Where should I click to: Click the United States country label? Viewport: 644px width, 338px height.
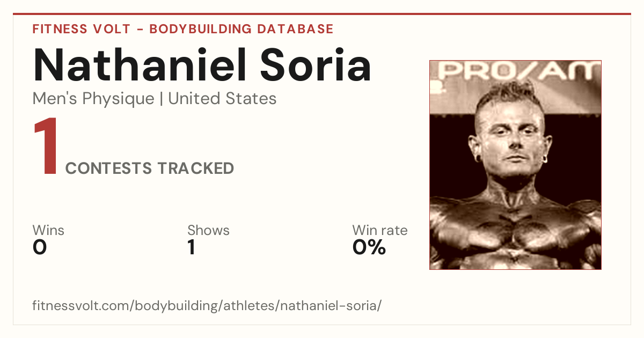tap(222, 99)
